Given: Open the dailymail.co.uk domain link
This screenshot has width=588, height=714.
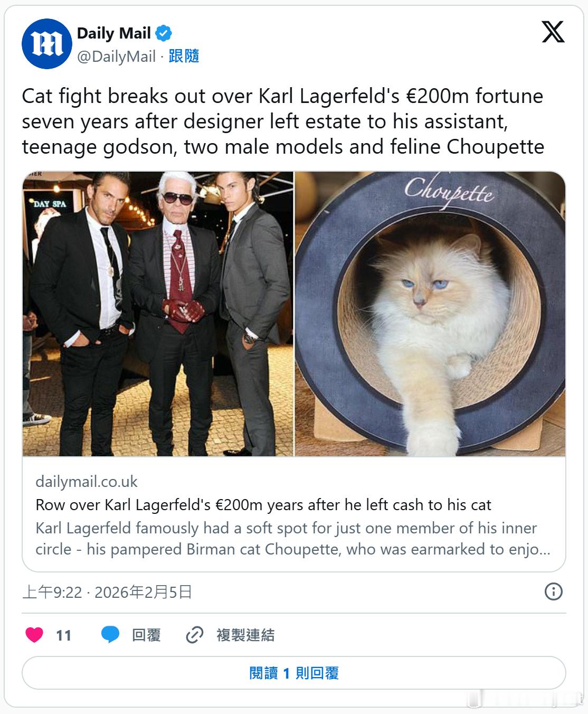Looking at the screenshot, I should coord(87,482).
